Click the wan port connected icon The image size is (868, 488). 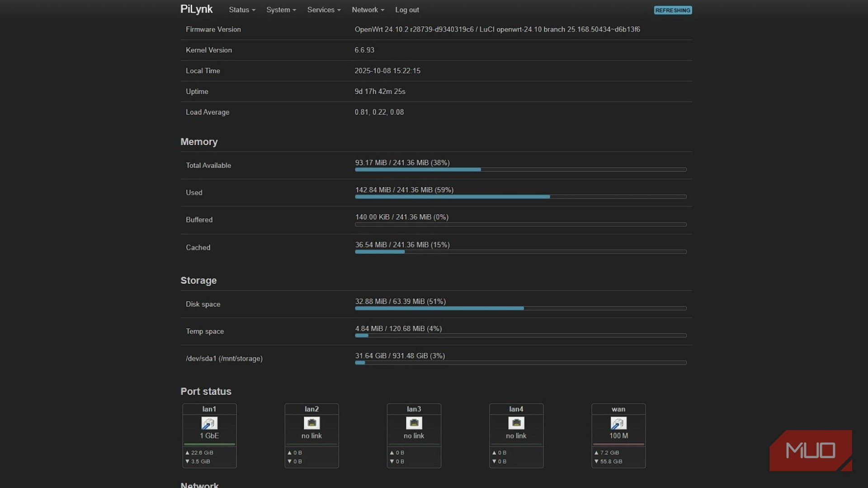pos(618,423)
